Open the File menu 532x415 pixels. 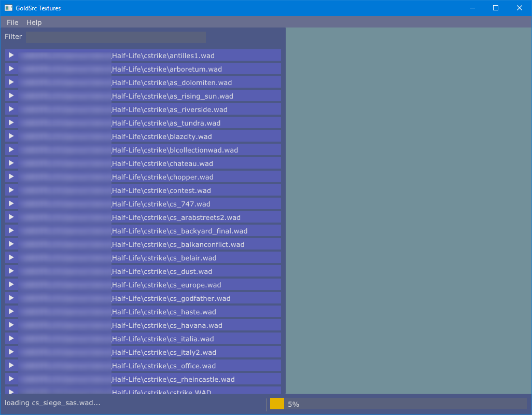point(12,22)
